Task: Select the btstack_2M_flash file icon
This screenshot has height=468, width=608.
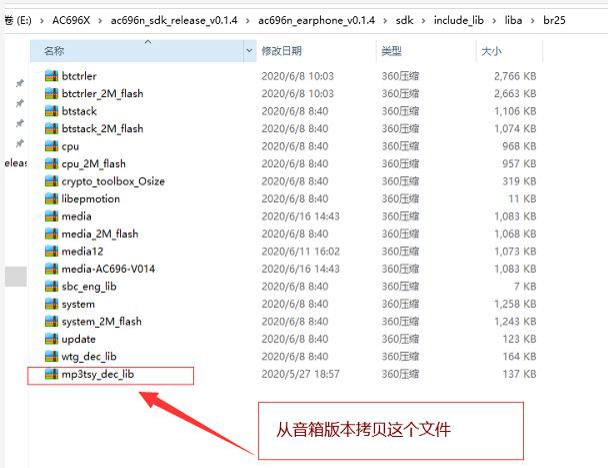Action: pos(52,128)
